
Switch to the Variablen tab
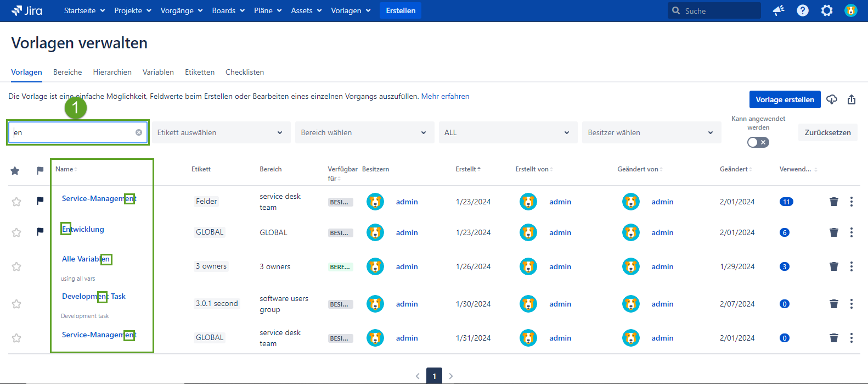pos(158,72)
